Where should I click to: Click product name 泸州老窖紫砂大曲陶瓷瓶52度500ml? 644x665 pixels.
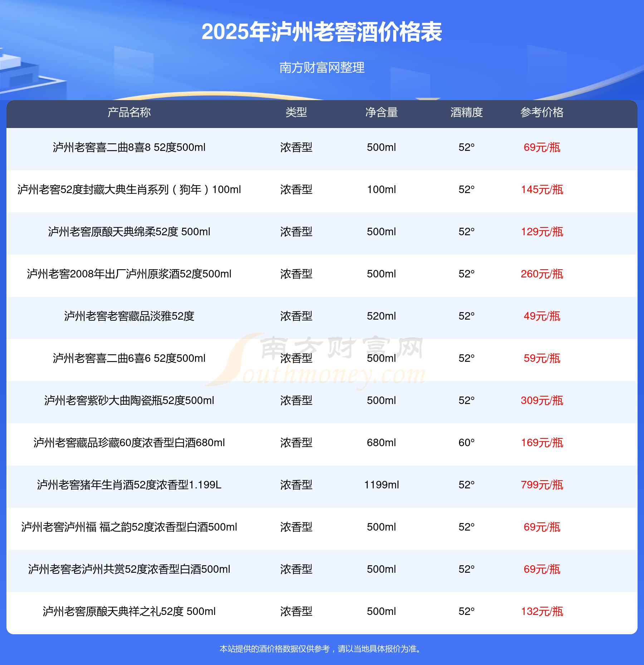(x=129, y=400)
